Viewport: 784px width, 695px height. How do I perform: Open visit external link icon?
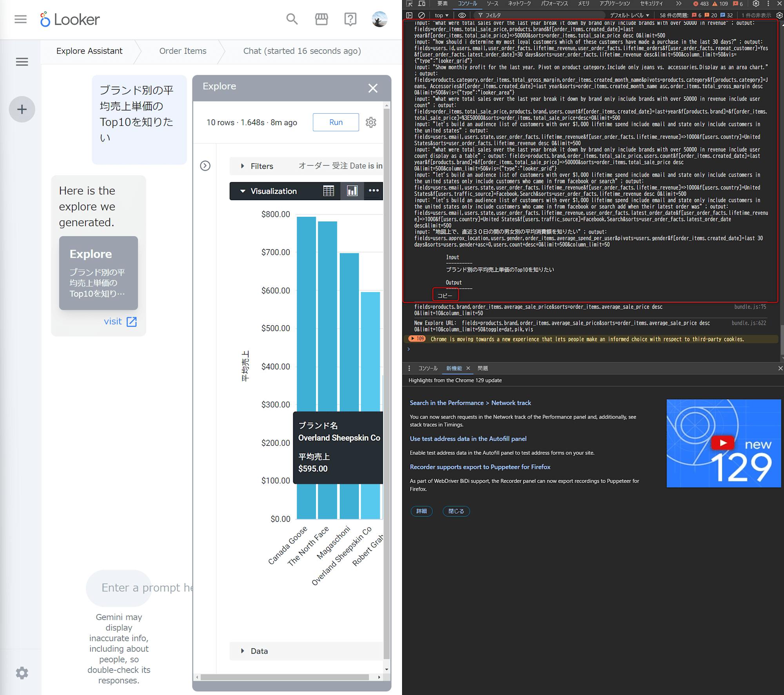click(132, 322)
